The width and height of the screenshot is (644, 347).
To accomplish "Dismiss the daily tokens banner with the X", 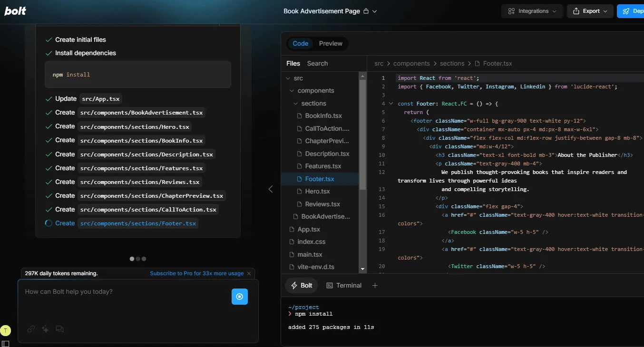I will click(x=249, y=273).
